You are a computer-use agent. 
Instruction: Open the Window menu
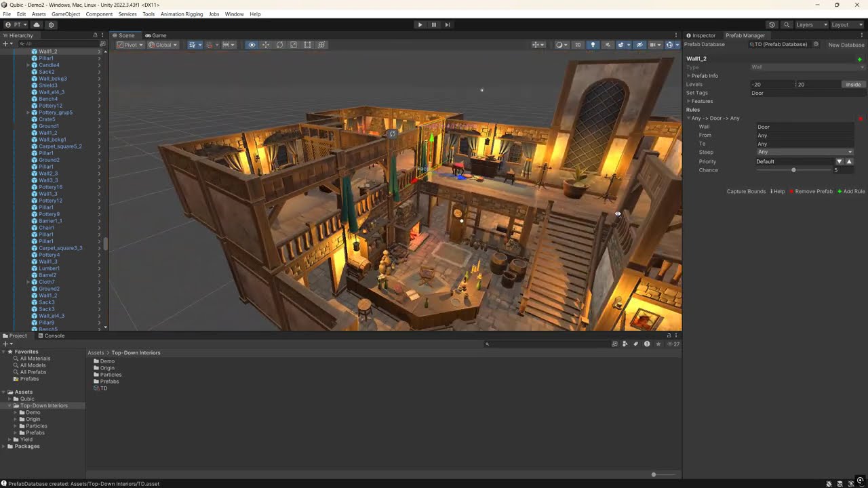[234, 14]
